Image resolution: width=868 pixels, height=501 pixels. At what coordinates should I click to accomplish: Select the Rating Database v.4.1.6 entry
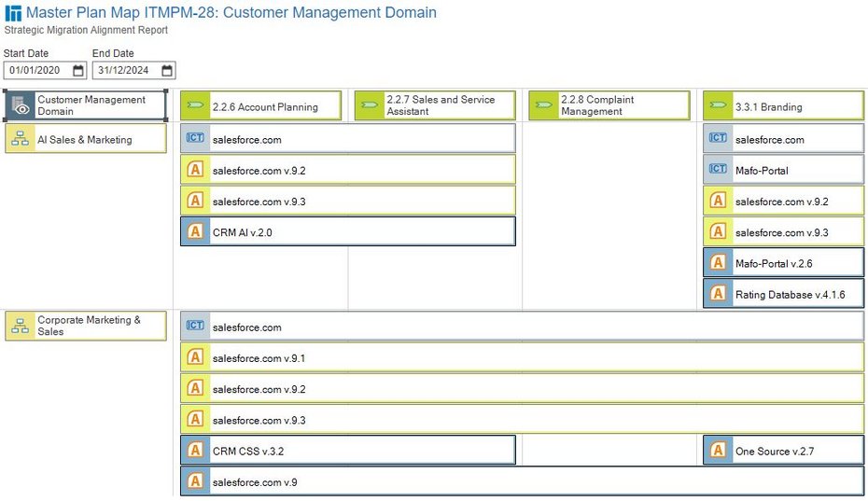tap(784, 293)
